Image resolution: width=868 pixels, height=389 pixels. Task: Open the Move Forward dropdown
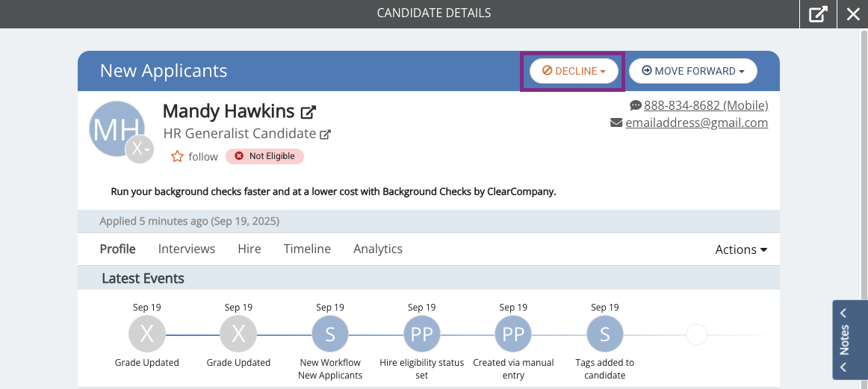692,71
